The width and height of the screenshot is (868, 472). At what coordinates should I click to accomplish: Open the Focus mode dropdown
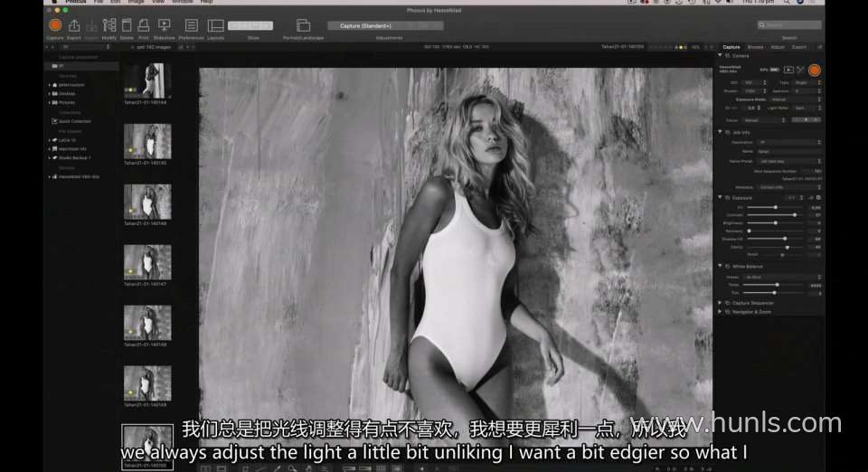click(764, 120)
